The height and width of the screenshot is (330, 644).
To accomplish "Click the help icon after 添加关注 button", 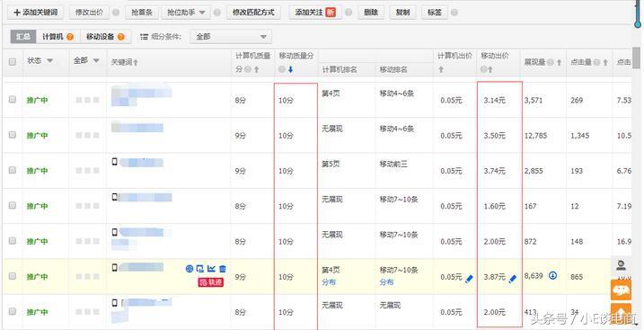I will pos(348,13).
